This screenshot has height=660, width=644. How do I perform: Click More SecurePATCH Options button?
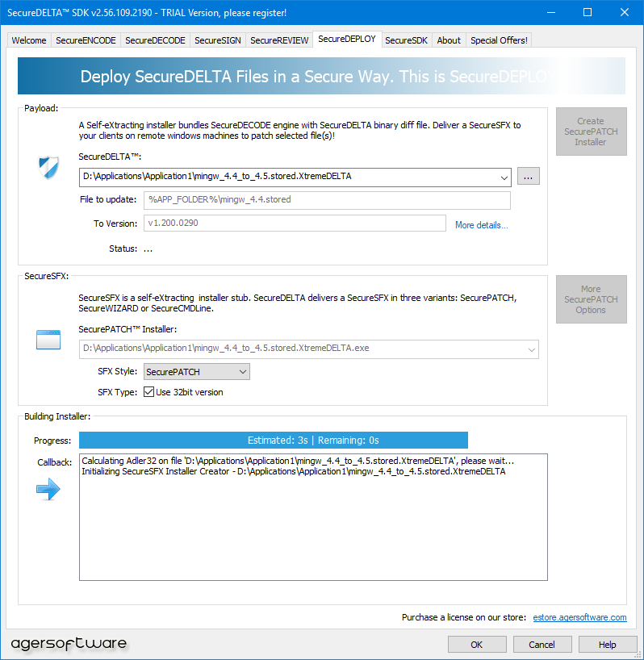click(x=591, y=299)
